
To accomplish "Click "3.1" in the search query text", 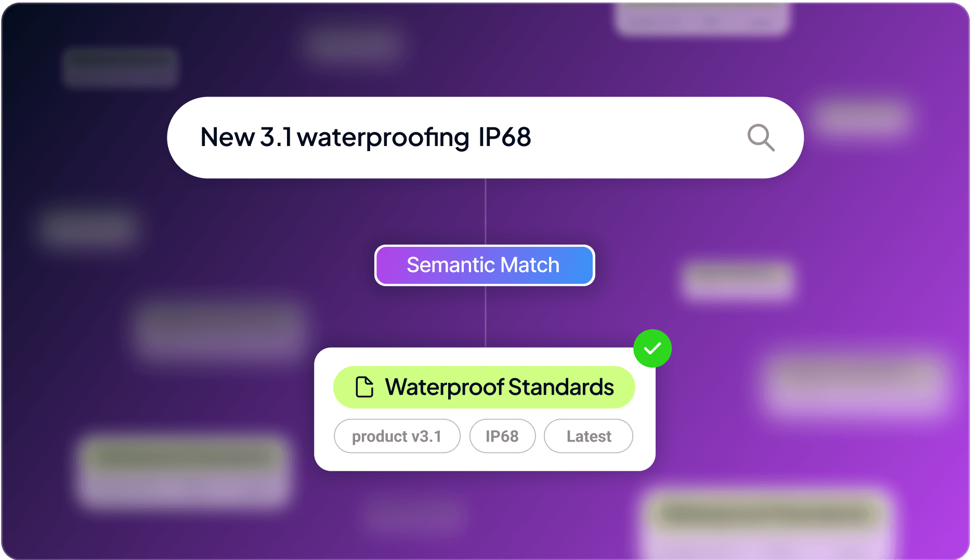I will [x=276, y=138].
